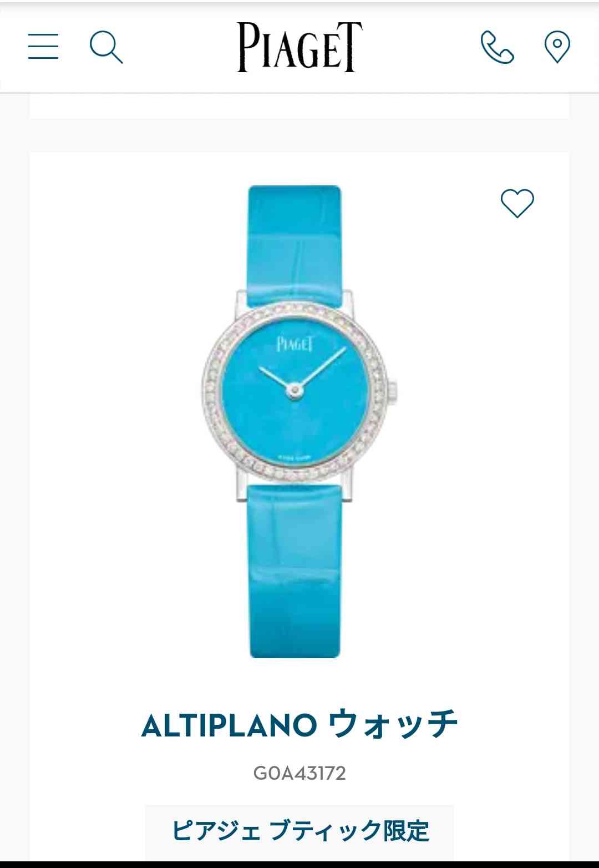The width and height of the screenshot is (599, 868).
Task: Select the reference number G0A43172
Action: pyautogui.click(x=299, y=773)
